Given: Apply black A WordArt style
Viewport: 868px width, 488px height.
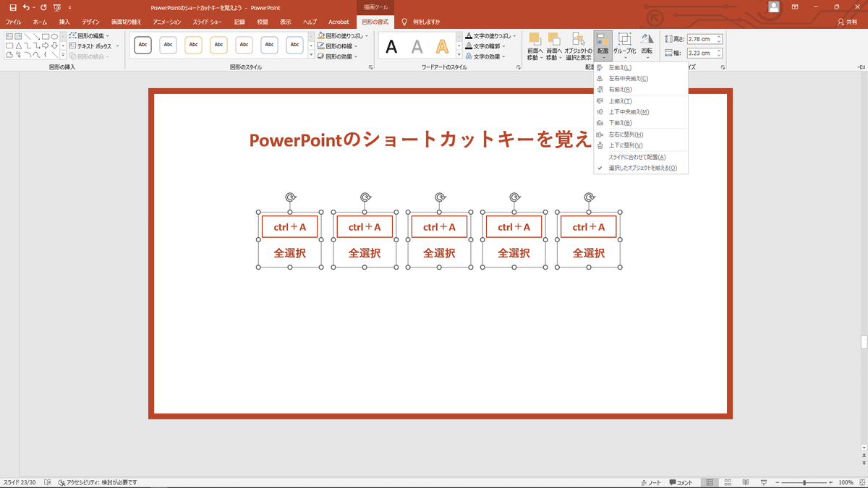Looking at the screenshot, I should [x=391, y=47].
